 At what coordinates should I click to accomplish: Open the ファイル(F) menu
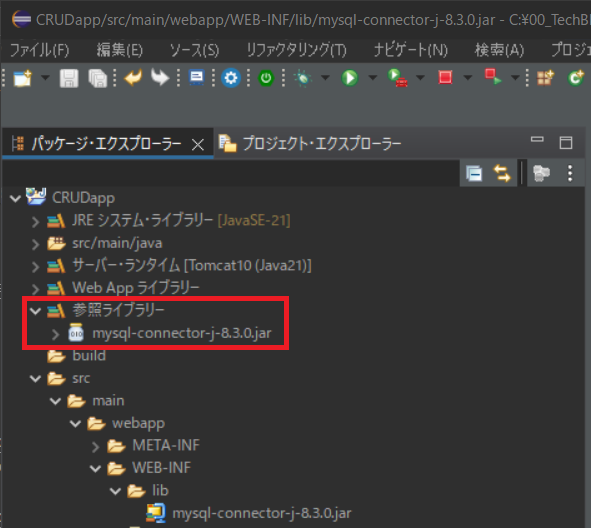(40, 50)
